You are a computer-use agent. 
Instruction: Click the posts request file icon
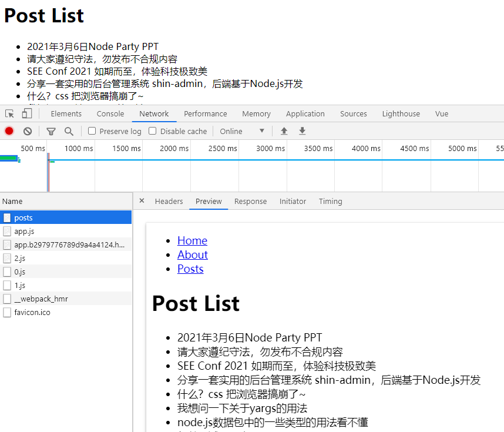pyautogui.click(x=7, y=218)
